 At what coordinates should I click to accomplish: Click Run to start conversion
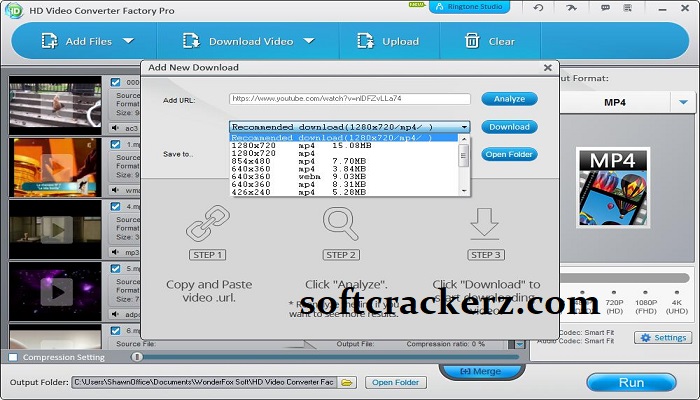tap(631, 383)
